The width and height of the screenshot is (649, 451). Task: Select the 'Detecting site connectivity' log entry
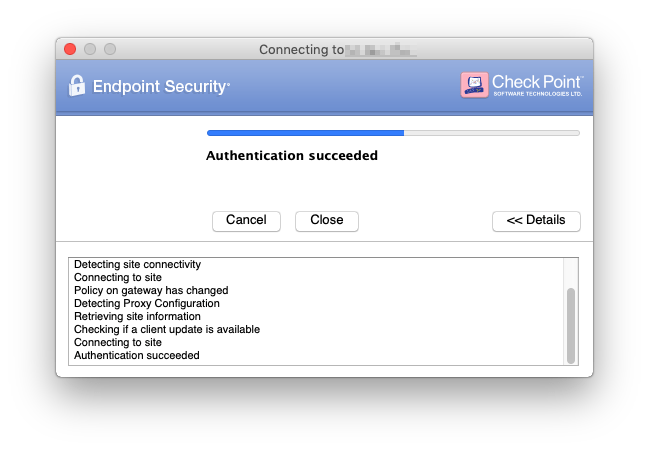pyautogui.click(x=138, y=265)
